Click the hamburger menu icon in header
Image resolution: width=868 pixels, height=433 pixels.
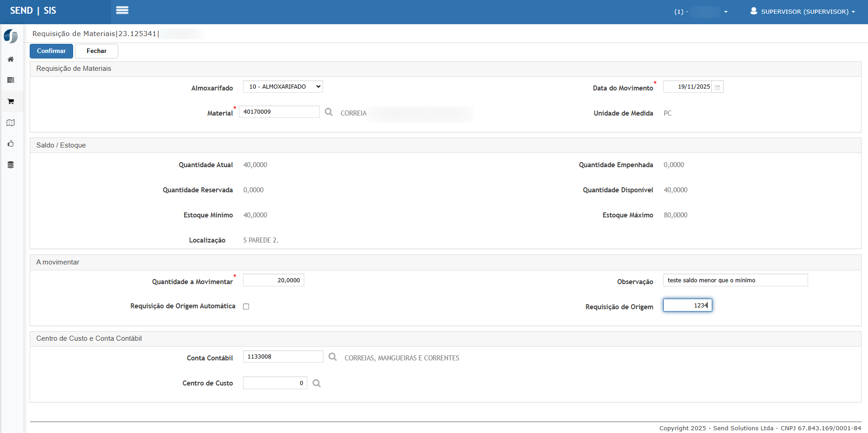pyautogui.click(x=122, y=11)
